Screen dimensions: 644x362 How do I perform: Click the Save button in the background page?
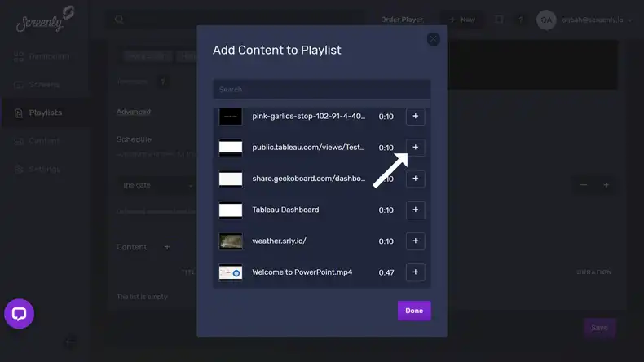(x=600, y=328)
